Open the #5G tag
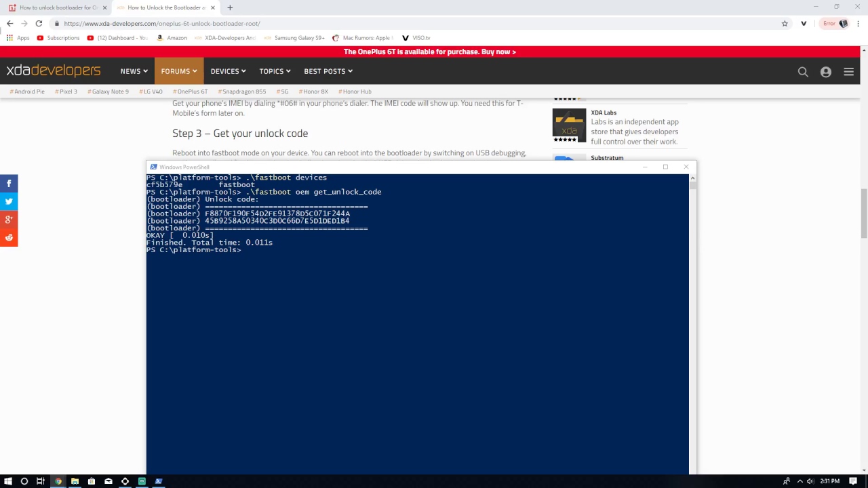868x488 pixels. [283, 91]
